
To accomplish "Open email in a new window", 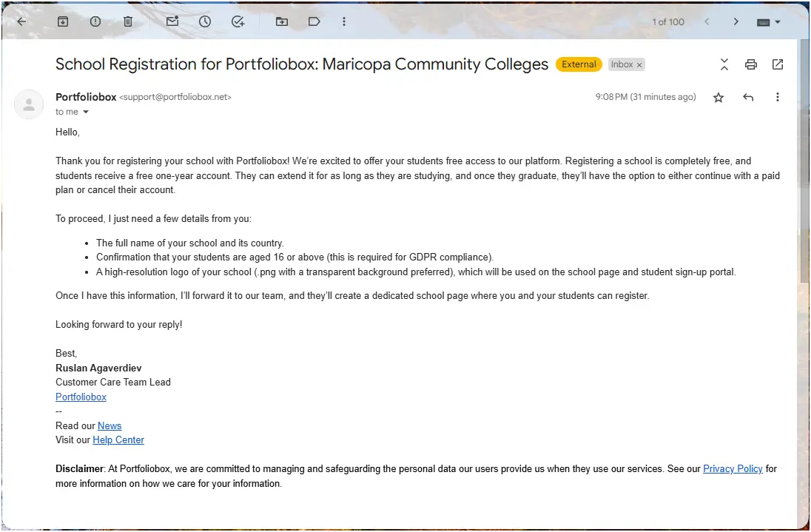I will [778, 64].
